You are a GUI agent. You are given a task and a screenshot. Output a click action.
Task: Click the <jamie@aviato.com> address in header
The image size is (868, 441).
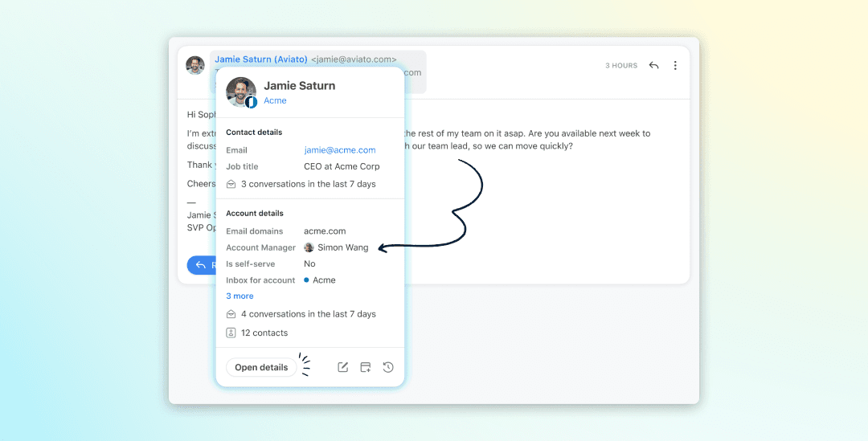(354, 59)
